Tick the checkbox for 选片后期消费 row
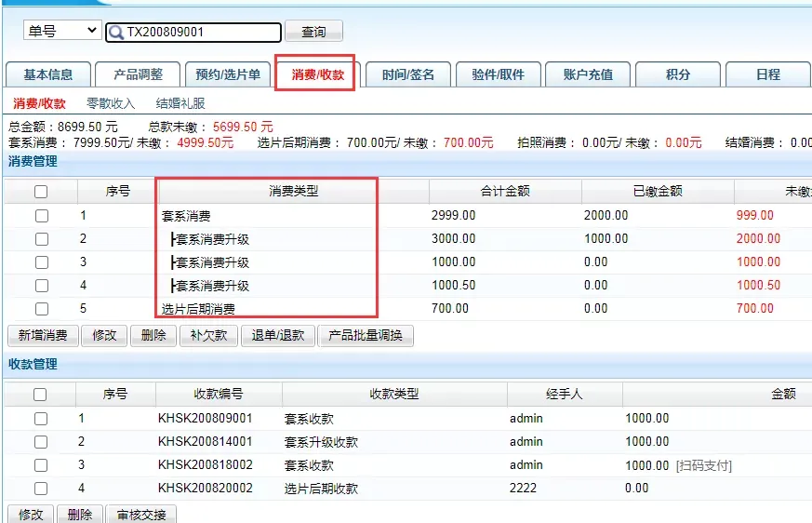 pos(41,309)
